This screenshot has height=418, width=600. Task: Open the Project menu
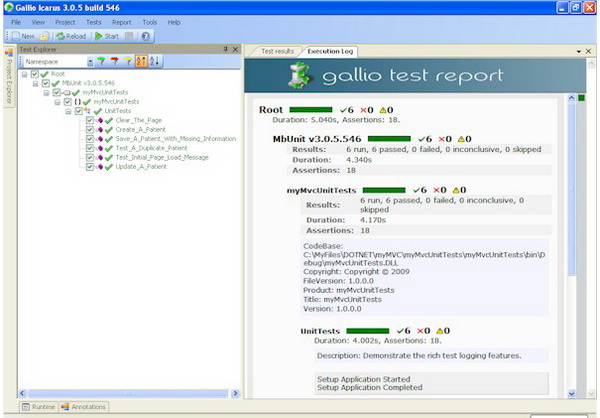tap(65, 22)
